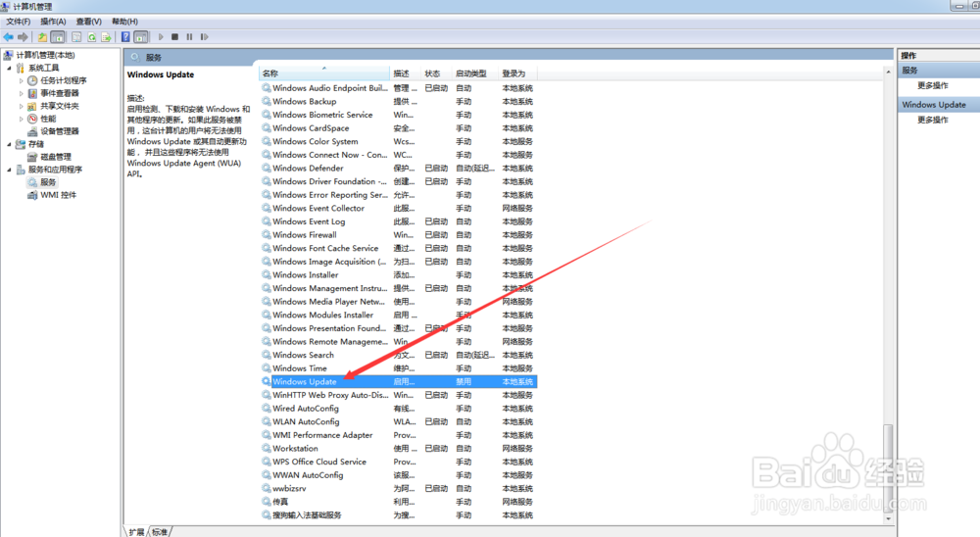The image size is (980, 537).
Task: Click the green refresh toolbar icon
Action: 92,37
